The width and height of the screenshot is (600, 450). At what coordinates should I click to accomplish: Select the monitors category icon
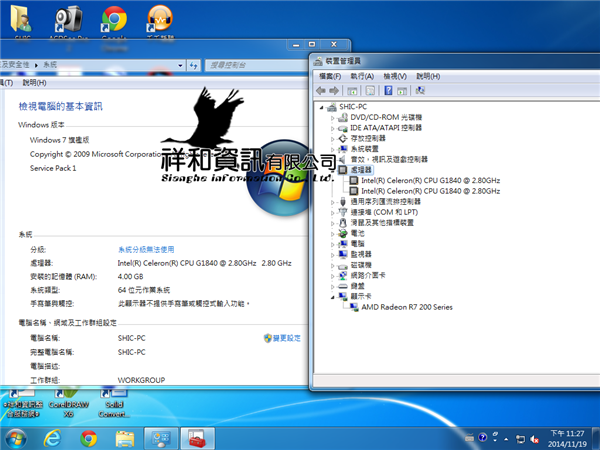pyautogui.click(x=343, y=254)
